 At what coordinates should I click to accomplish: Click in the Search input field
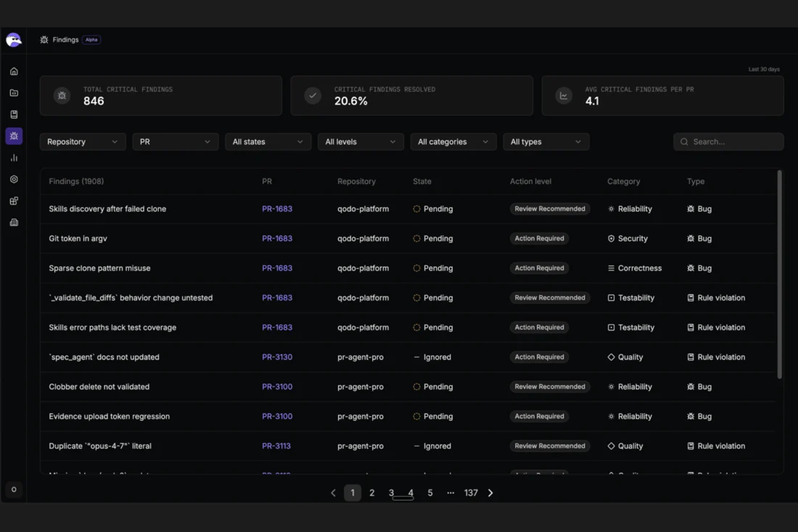[728, 142]
